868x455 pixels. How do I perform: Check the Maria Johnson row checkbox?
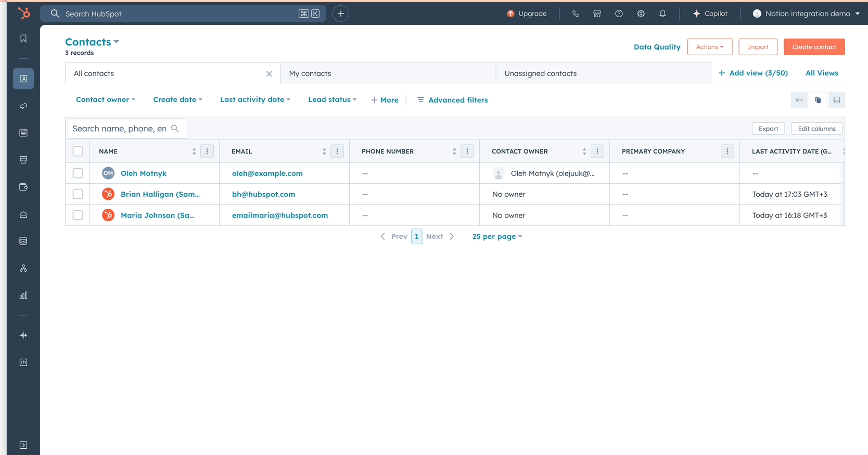(x=78, y=215)
